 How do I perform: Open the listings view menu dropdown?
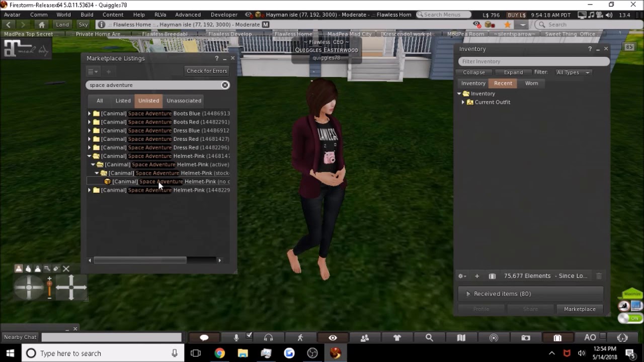coord(94,71)
